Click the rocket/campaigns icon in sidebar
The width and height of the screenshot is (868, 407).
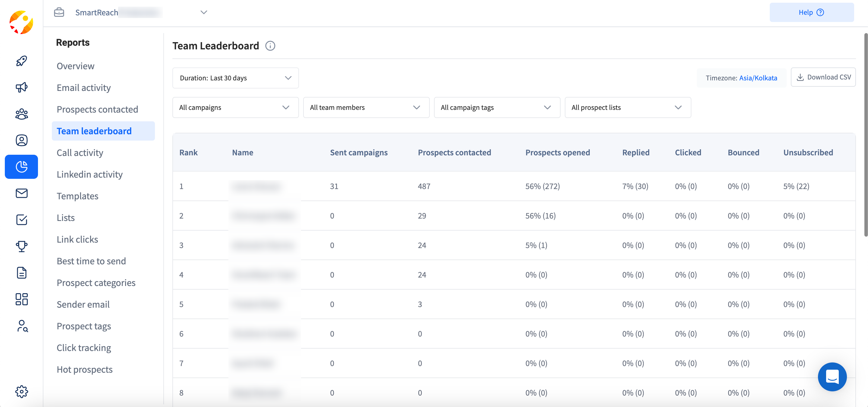pos(22,60)
